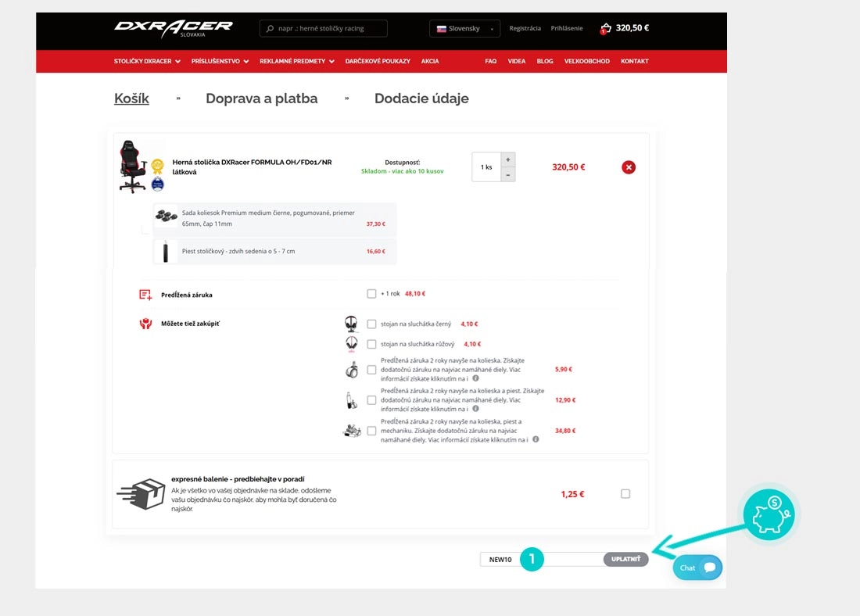The width and height of the screenshot is (860, 616).
Task: Open the Kontakt menu item
Action: [635, 62]
